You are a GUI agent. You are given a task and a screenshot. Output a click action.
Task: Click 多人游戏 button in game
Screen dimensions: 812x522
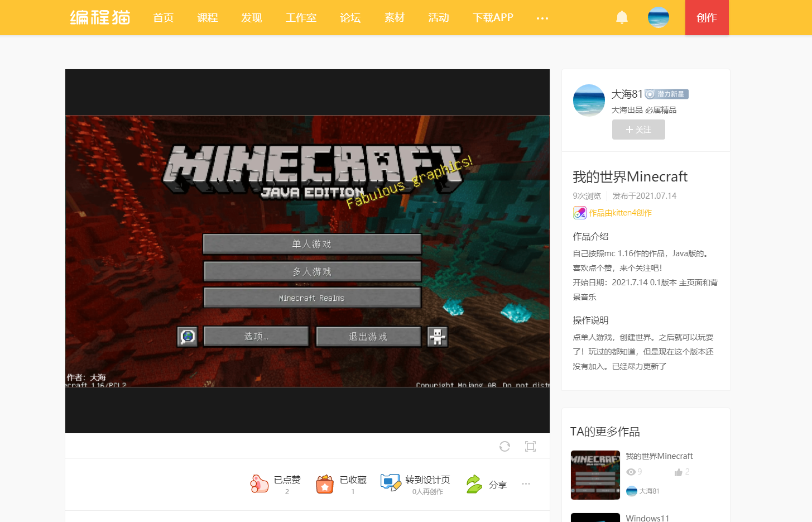312,271
